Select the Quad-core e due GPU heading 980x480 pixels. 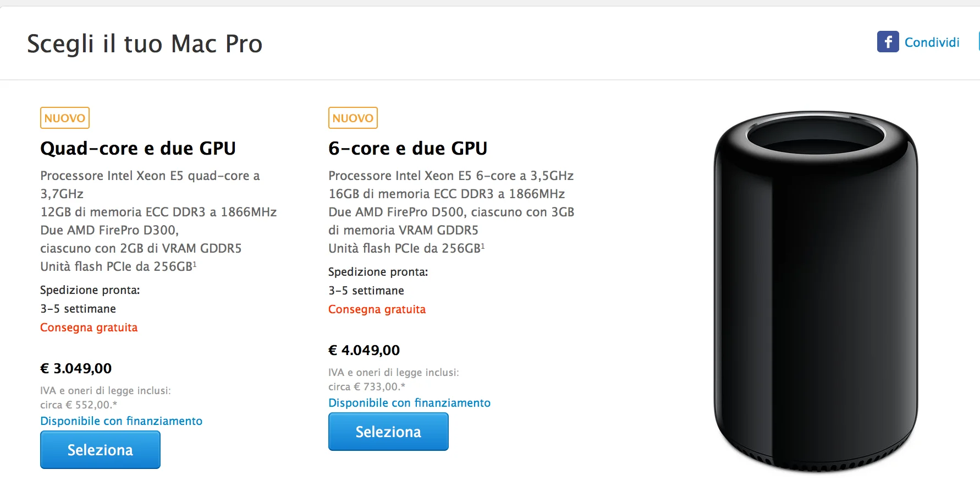pyautogui.click(x=138, y=148)
